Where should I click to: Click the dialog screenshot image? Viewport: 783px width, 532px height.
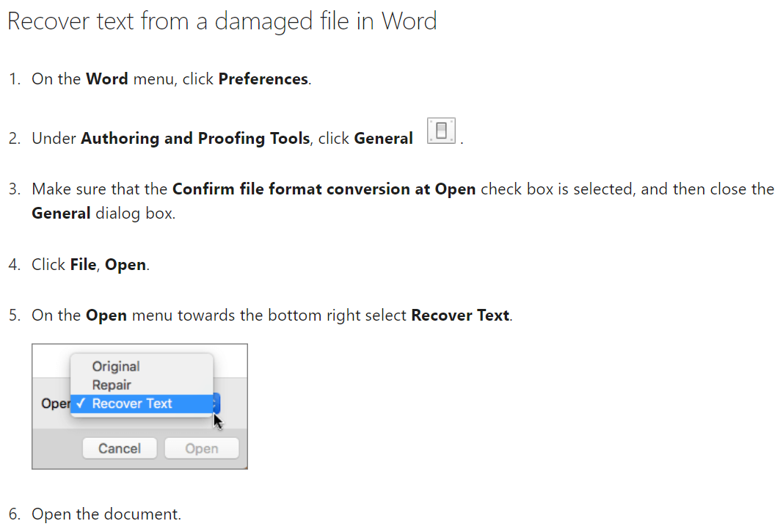(x=140, y=407)
